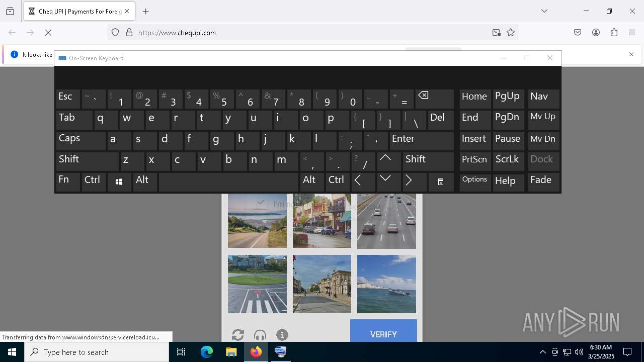
Task: Get an audio challenge via headphones icon
Action: [x=260, y=335]
